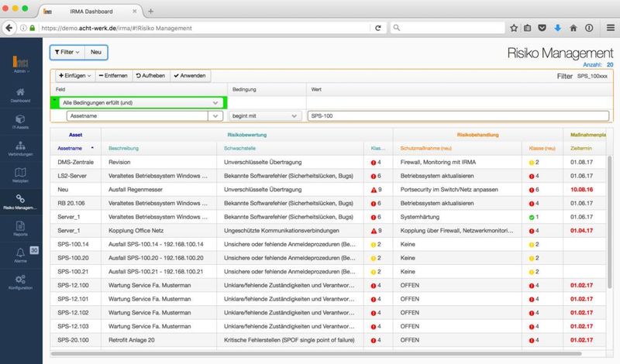Select the RB 20.106 row
620x364 pixels.
(x=328, y=203)
